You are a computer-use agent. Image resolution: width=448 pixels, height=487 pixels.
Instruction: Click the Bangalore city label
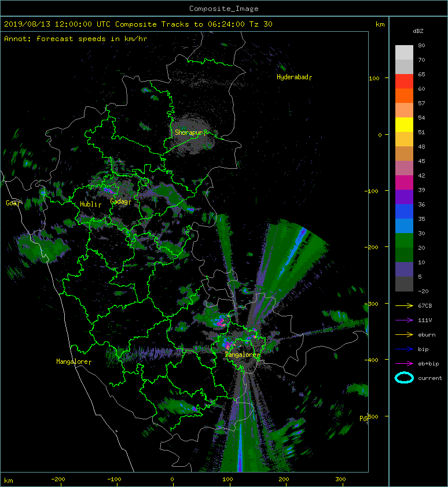click(241, 355)
